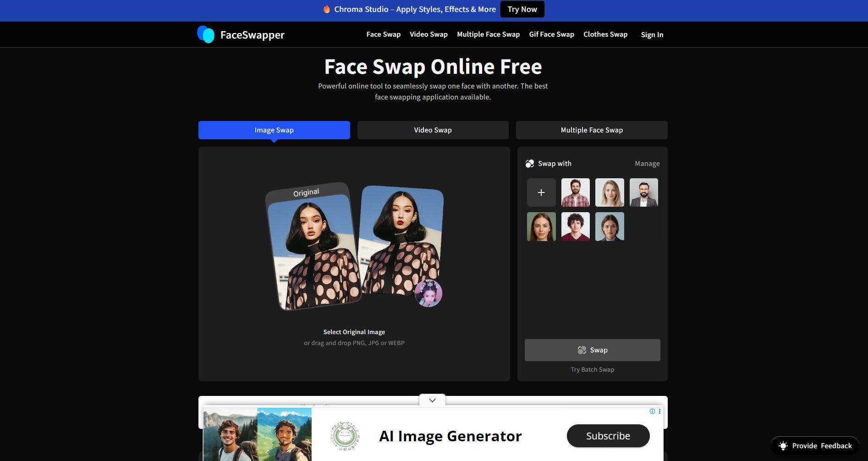Click Provide Feedback button

coord(815,446)
